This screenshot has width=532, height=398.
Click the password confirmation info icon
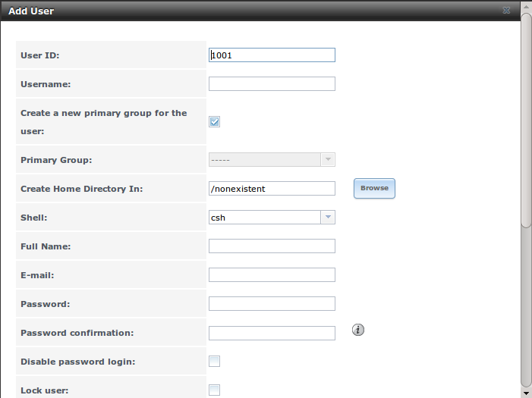pos(359,330)
